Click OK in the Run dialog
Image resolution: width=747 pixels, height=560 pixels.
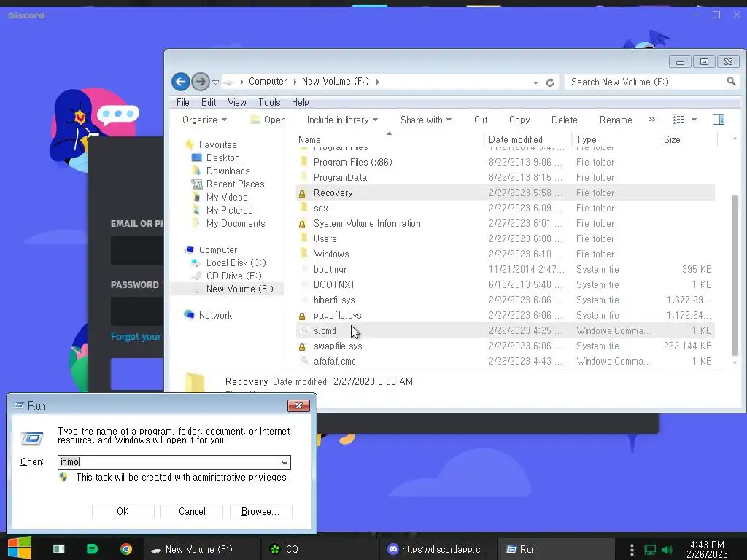123,511
